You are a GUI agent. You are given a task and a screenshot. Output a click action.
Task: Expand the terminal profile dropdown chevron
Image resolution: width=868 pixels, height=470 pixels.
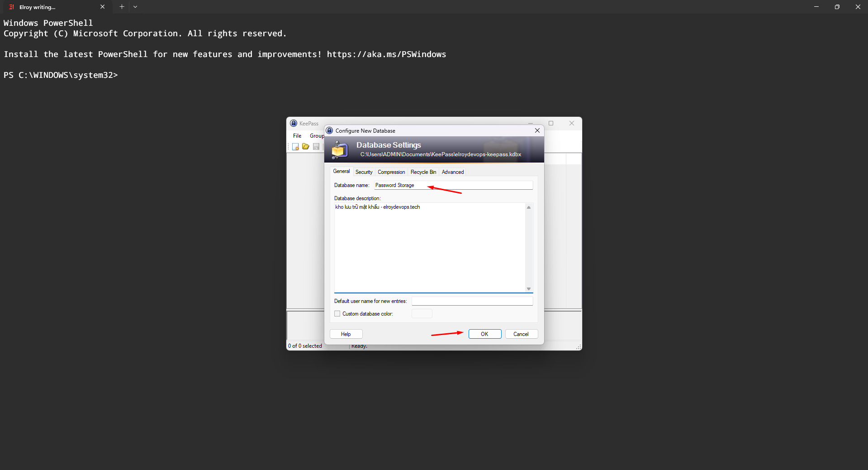[x=135, y=7]
